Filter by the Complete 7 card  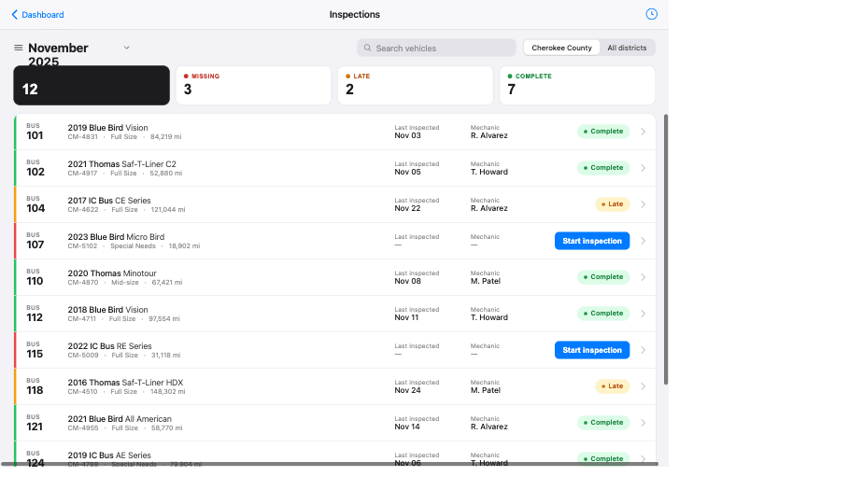[577, 85]
